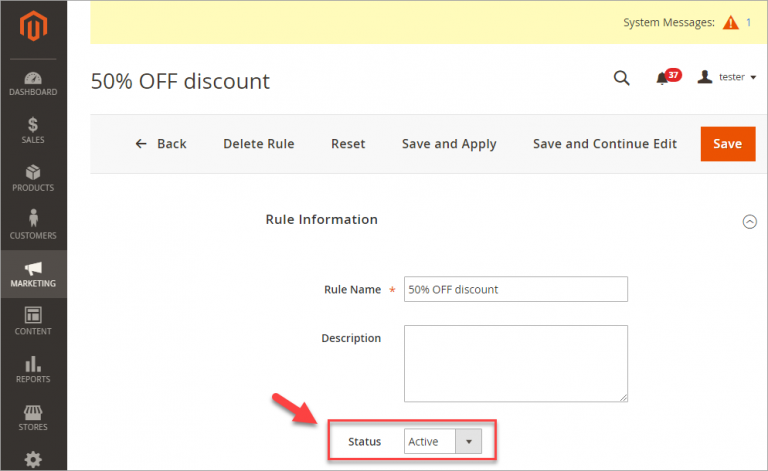The image size is (768, 471).
Task: Click Save and Continue Edit
Action: pyautogui.click(x=604, y=144)
